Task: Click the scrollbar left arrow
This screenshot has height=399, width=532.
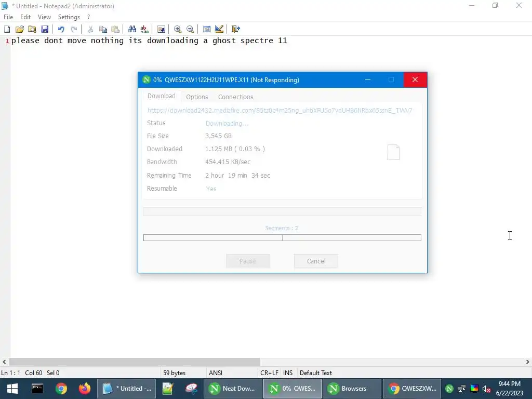Action: click(4, 362)
